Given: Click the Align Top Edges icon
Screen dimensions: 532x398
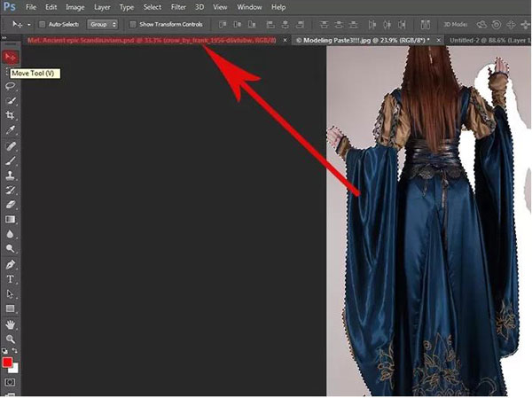Looking at the screenshot, I should point(223,25).
